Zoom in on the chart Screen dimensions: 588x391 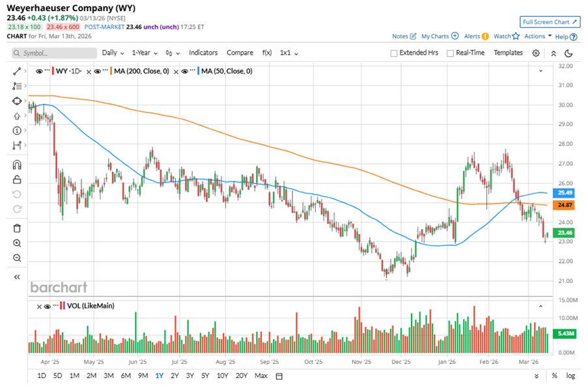coord(17,243)
